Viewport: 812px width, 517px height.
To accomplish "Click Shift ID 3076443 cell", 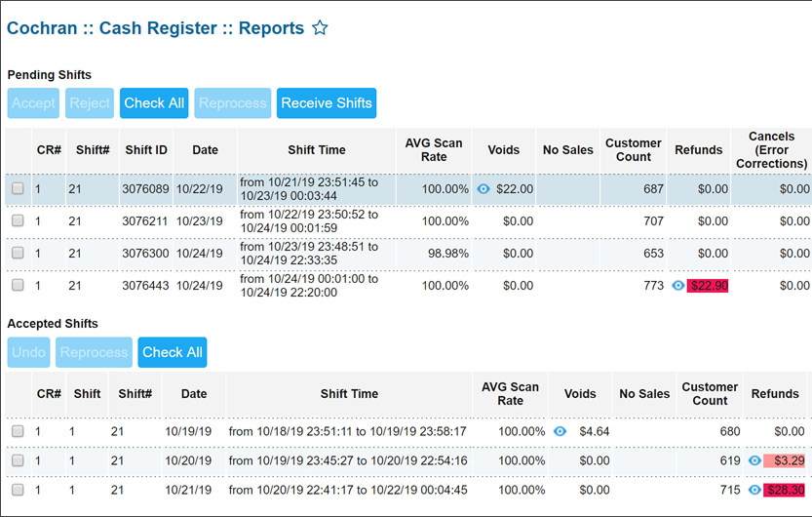I will [x=145, y=286].
